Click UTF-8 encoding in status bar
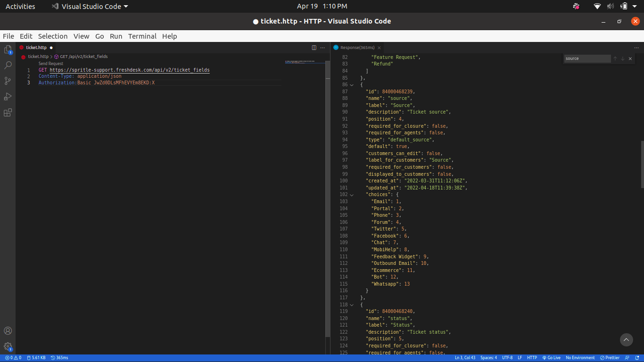 pyautogui.click(x=507, y=358)
